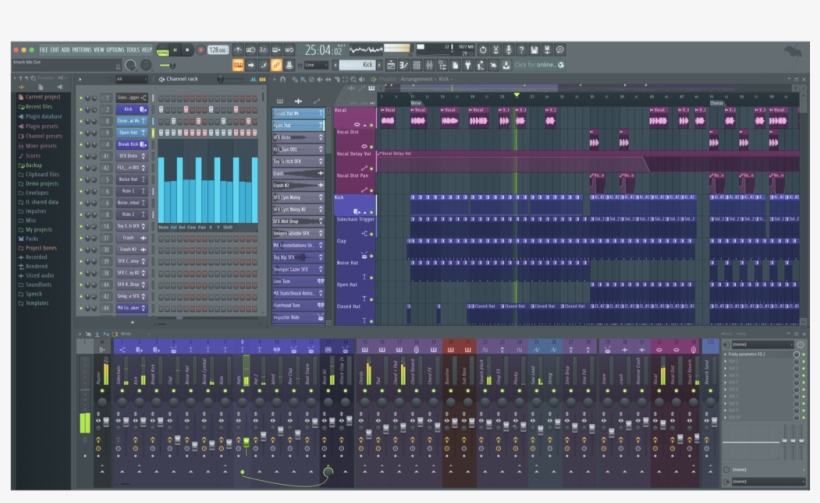Start playback with the play button
This screenshot has width=820, height=503.
(175, 50)
